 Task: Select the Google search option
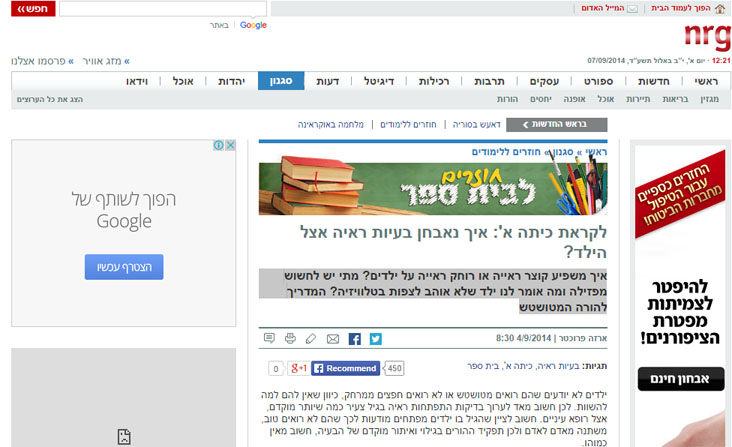[x=253, y=25]
